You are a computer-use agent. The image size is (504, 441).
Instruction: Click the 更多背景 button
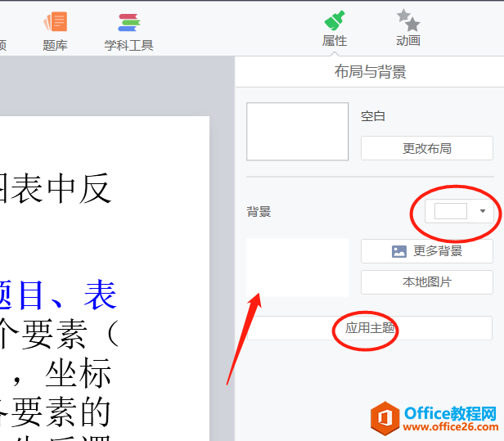427,251
